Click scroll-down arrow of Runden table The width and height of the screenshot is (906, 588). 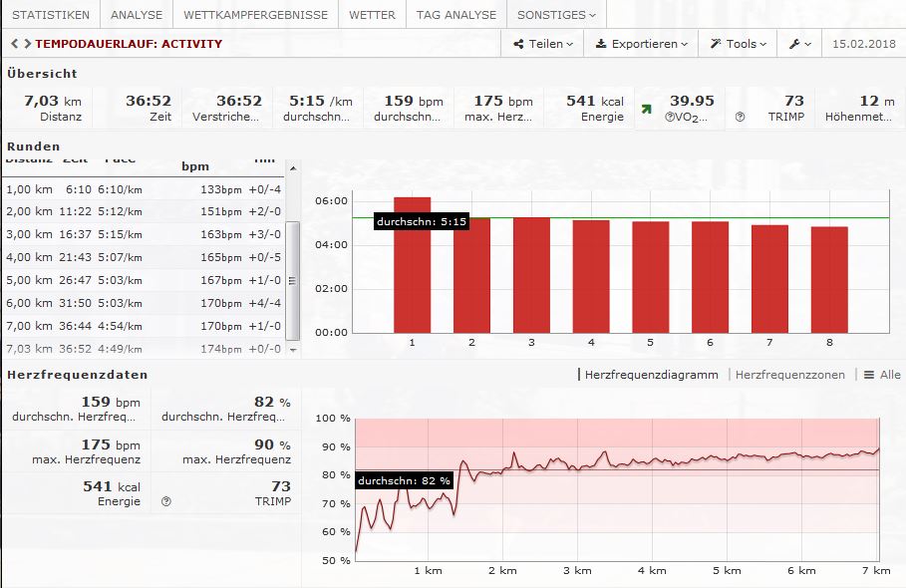(x=292, y=350)
